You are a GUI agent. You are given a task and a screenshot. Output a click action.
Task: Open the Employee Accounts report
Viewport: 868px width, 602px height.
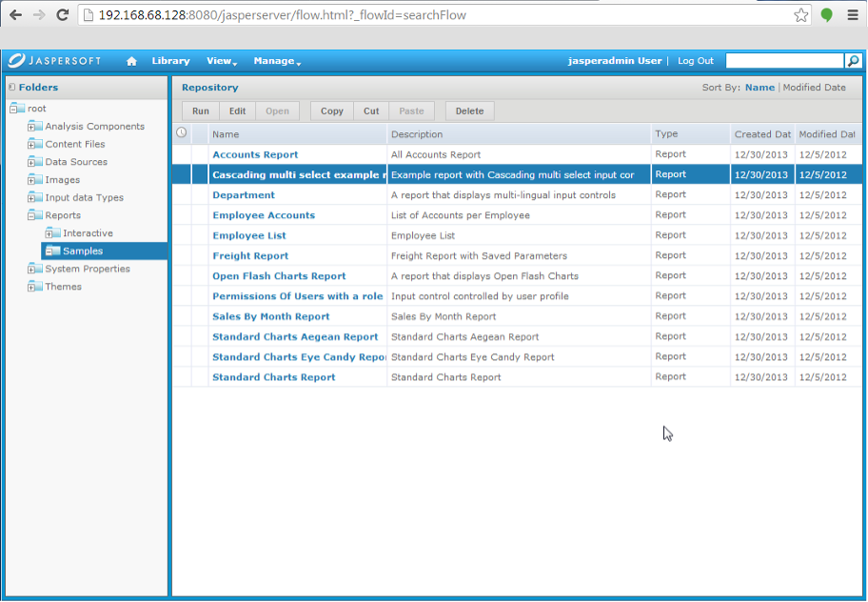[x=264, y=215]
